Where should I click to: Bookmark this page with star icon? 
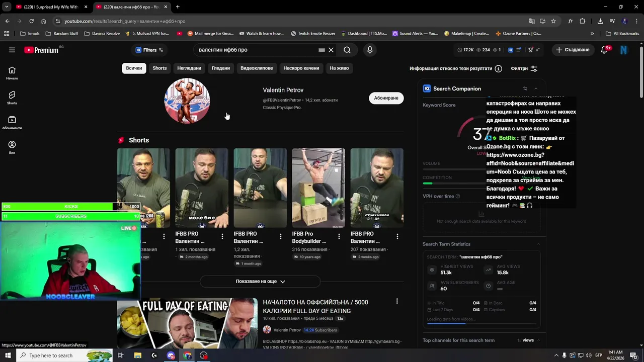click(x=553, y=21)
